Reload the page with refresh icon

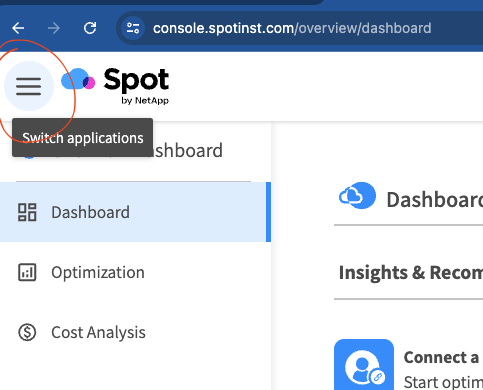[90, 28]
